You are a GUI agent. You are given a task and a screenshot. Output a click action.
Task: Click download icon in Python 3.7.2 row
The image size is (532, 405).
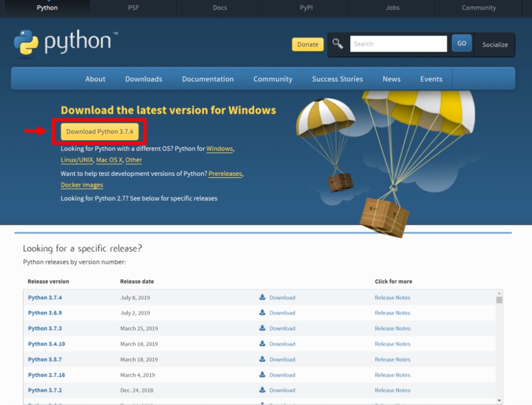pos(262,390)
